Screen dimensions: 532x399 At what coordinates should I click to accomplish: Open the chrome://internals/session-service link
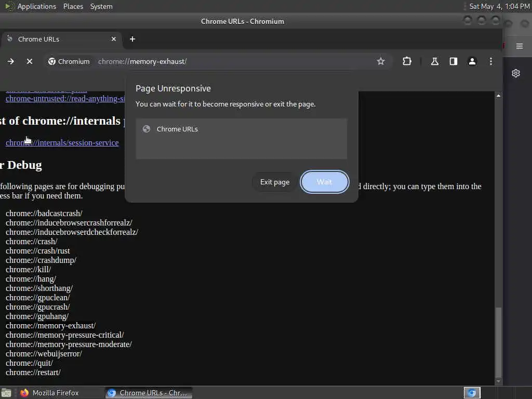click(62, 142)
